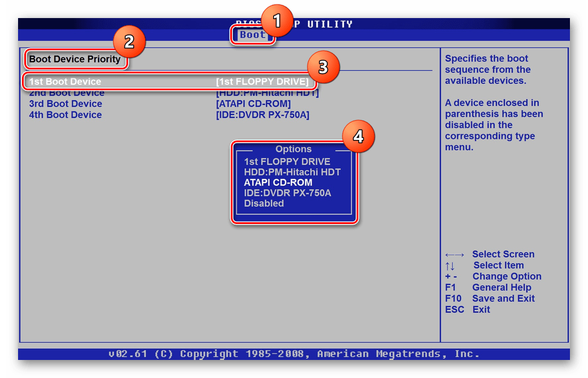Screen dimensions: 588x378
Task: Click the up-down arrows beside Select Item
Action: tap(450, 266)
